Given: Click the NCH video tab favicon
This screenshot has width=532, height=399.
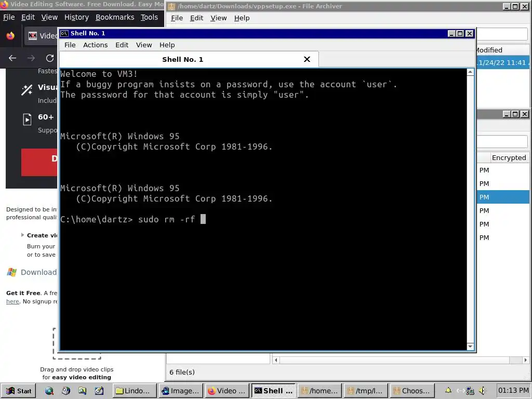Looking at the screenshot, I should coord(33,36).
